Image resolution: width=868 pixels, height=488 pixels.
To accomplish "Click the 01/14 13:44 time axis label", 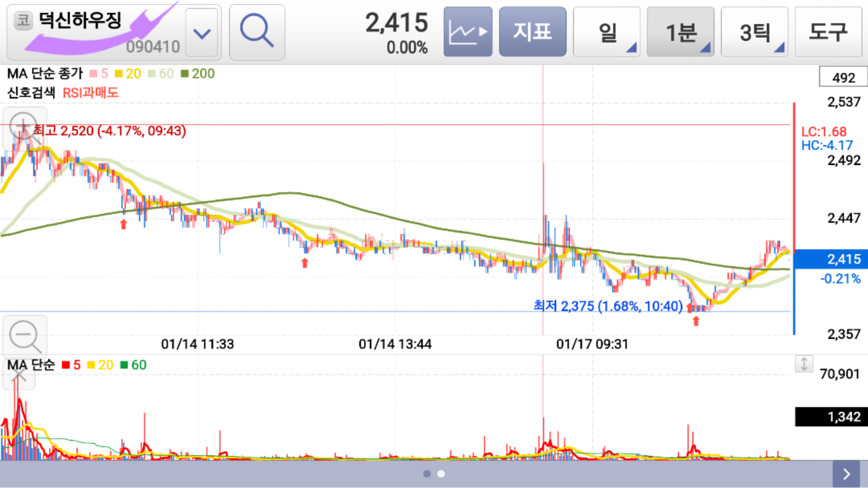I will (x=395, y=344).
